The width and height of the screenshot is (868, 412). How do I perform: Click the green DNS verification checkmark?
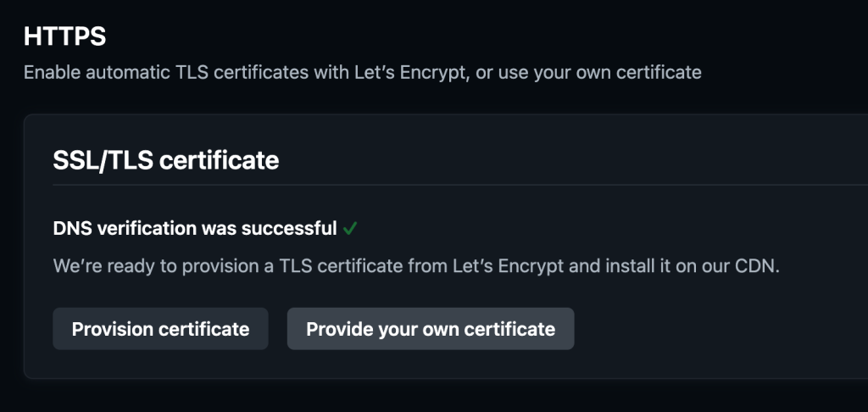350,228
